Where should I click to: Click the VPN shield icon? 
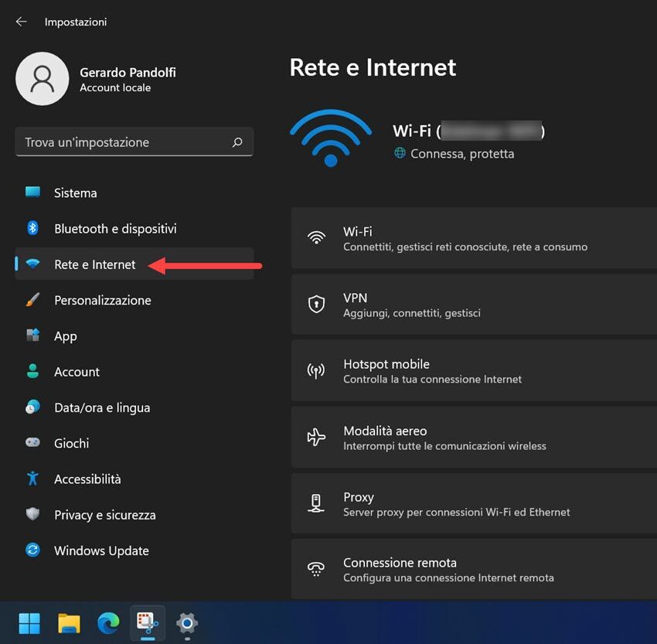pos(316,304)
